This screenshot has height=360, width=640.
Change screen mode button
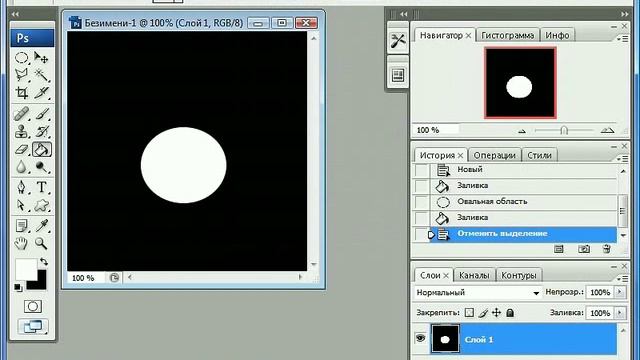33,326
